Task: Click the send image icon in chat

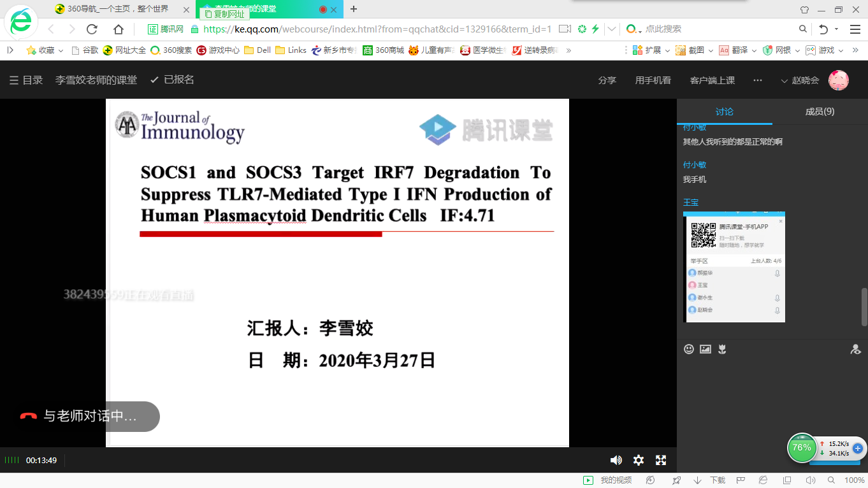Action: pyautogui.click(x=705, y=349)
